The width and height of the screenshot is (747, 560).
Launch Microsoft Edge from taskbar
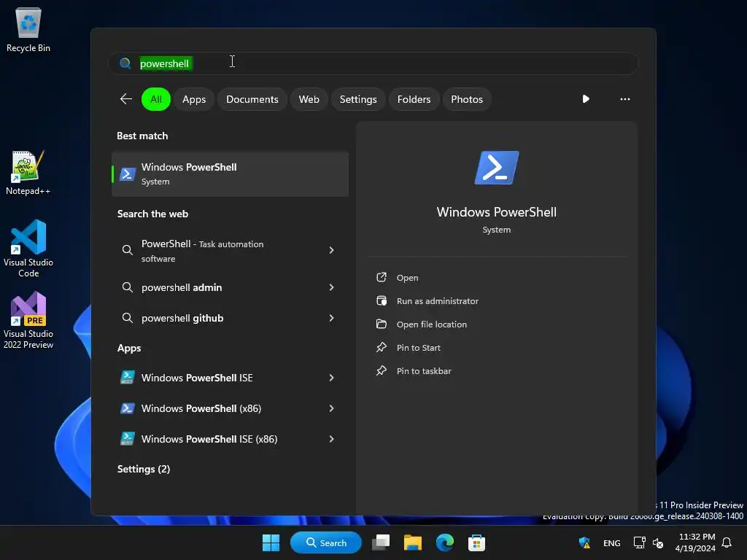tap(445, 542)
